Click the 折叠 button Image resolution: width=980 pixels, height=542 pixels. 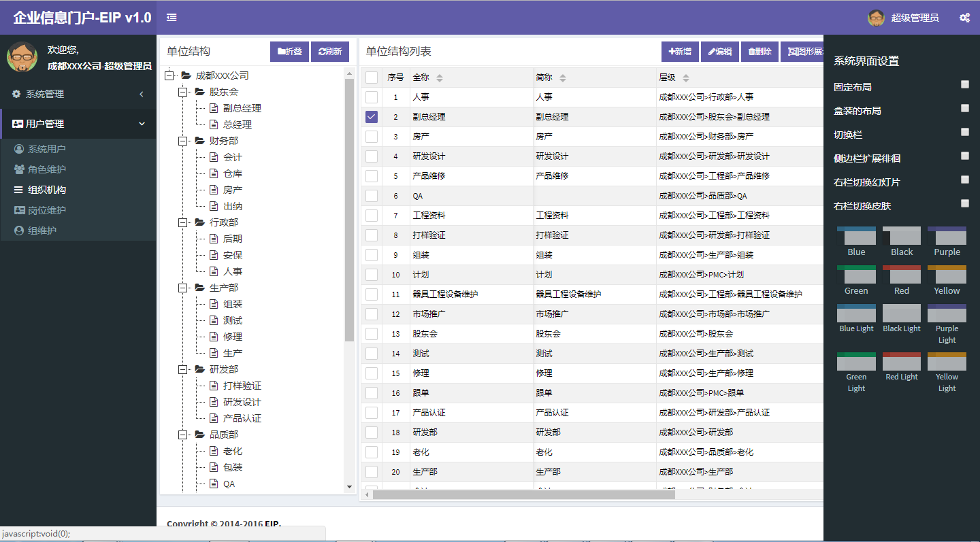[290, 52]
